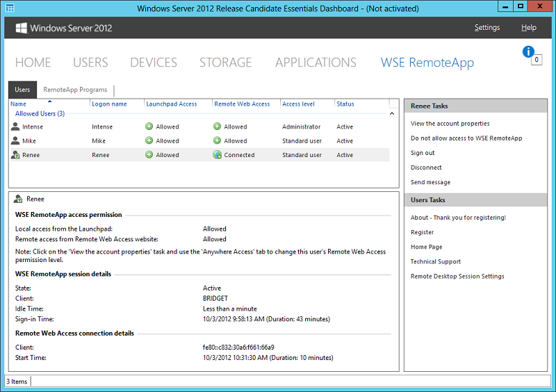Sort by Remote Web Access column header

pyautogui.click(x=242, y=104)
